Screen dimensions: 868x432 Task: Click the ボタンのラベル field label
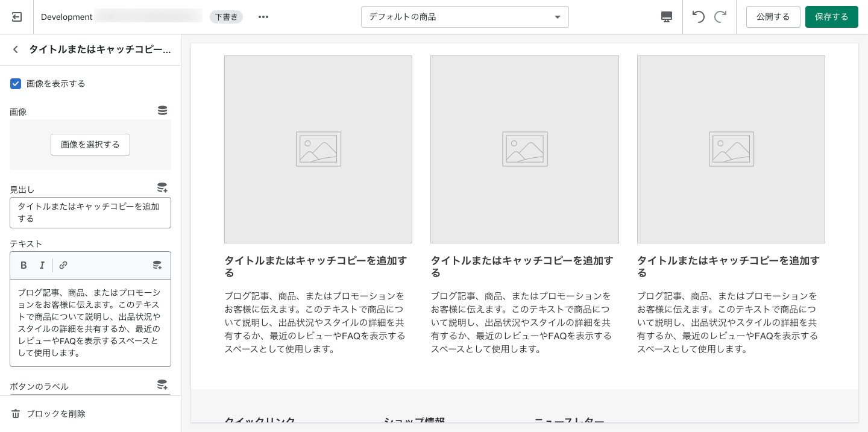pos(39,387)
